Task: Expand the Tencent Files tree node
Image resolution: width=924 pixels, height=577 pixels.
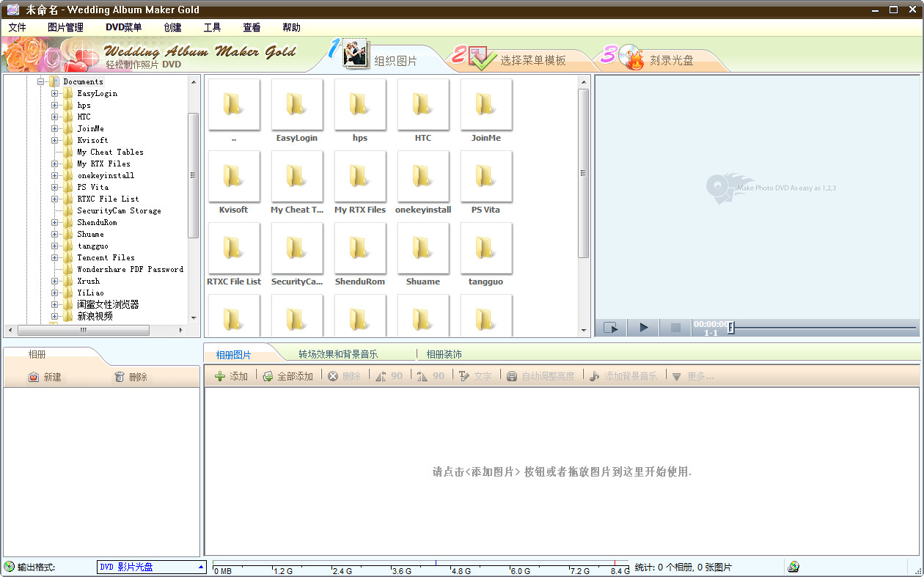Action: [x=55, y=257]
